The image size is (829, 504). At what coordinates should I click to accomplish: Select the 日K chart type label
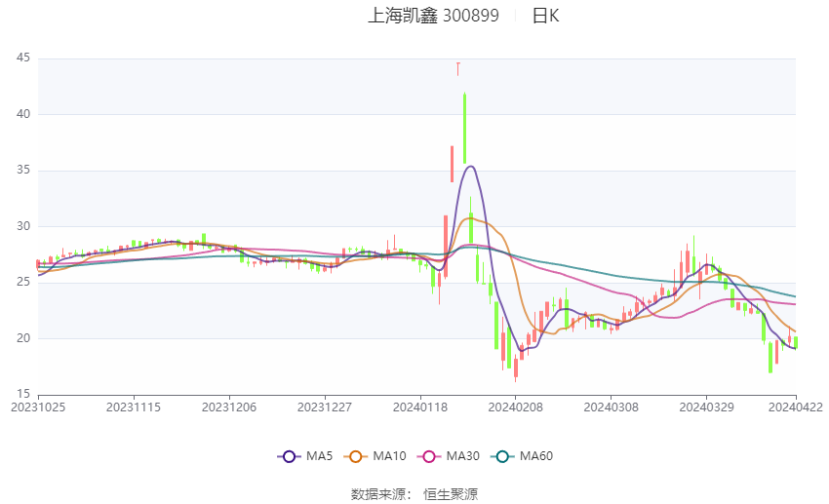[545, 16]
